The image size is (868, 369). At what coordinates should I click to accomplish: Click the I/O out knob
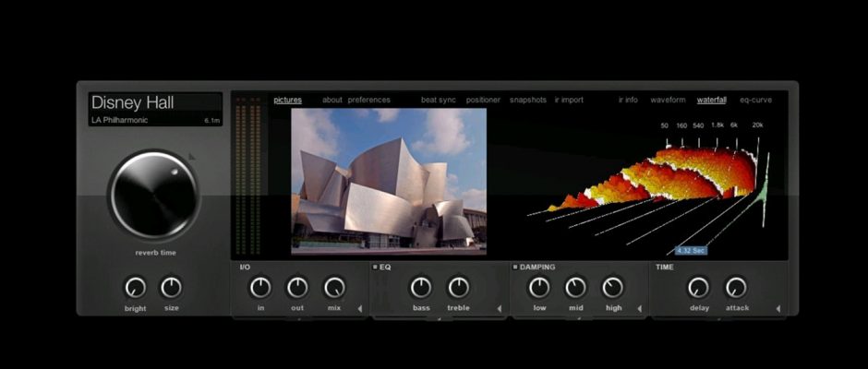297,288
